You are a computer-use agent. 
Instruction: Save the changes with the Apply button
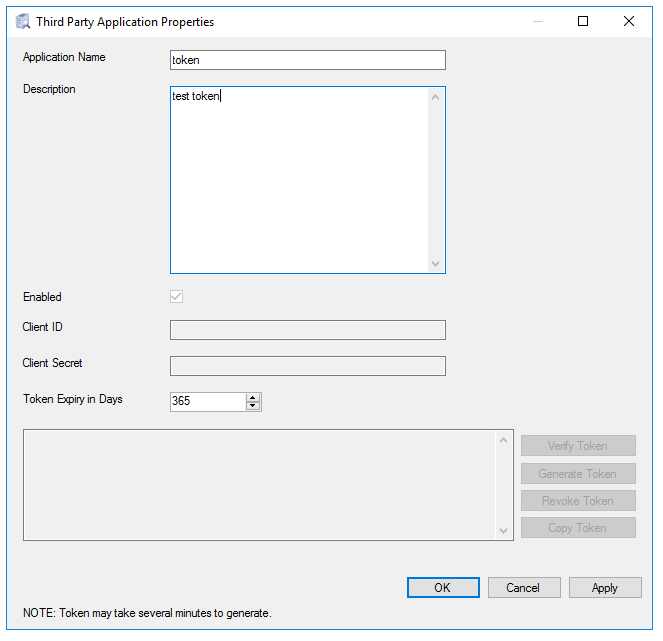tap(605, 588)
